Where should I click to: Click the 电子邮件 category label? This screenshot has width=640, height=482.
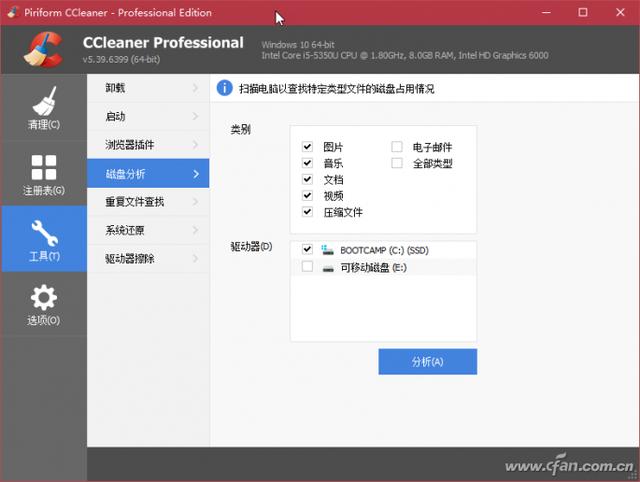[432, 147]
